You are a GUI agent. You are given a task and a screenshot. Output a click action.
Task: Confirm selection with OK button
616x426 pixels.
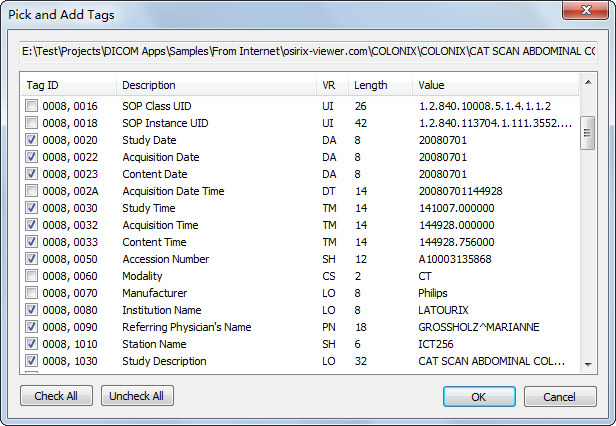pos(478,396)
